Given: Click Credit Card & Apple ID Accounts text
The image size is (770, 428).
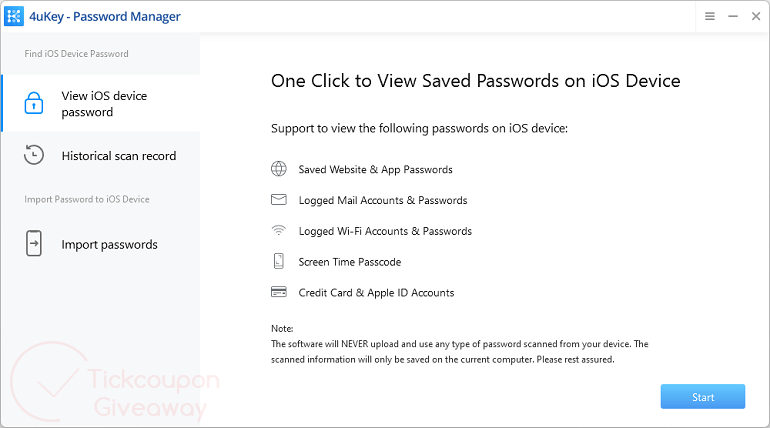Looking at the screenshot, I should coord(376,293).
